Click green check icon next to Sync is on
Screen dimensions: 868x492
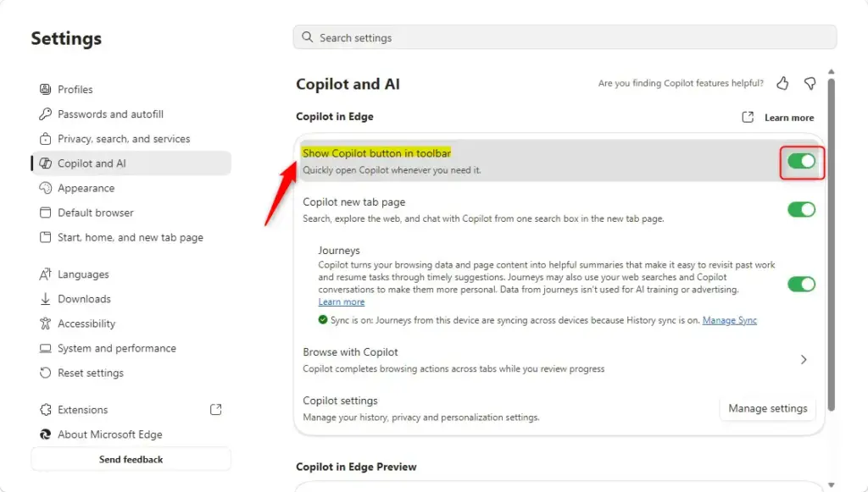(x=323, y=319)
